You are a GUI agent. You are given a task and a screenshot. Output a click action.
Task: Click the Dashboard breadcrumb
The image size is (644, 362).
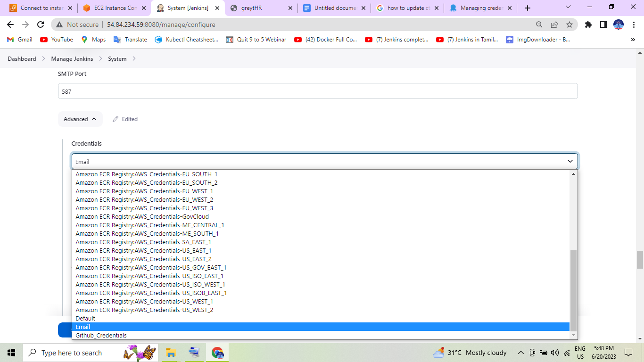22,59
